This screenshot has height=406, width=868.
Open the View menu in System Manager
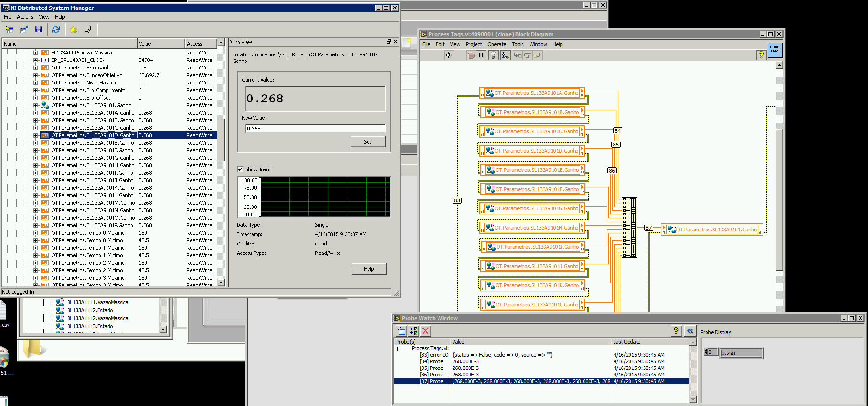pyautogui.click(x=44, y=17)
